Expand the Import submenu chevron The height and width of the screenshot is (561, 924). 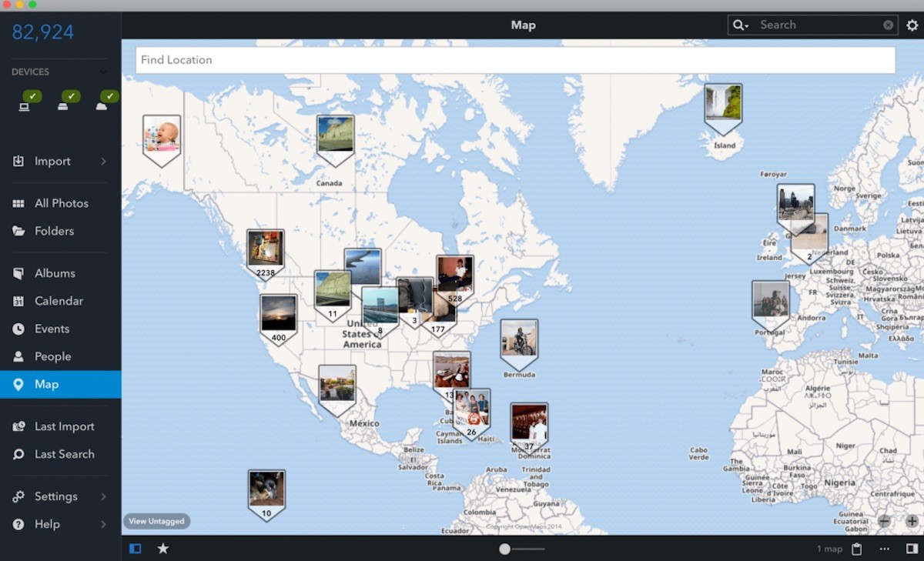click(103, 161)
